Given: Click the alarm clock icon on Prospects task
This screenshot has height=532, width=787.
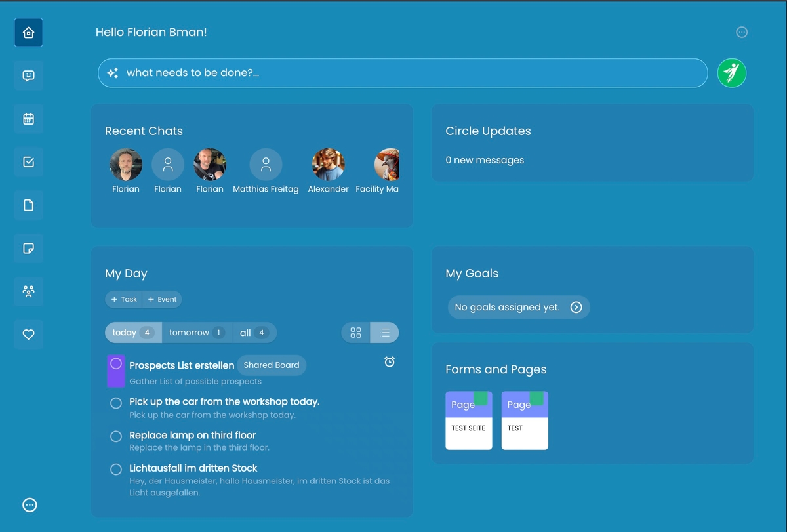Looking at the screenshot, I should (x=390, y=361).
